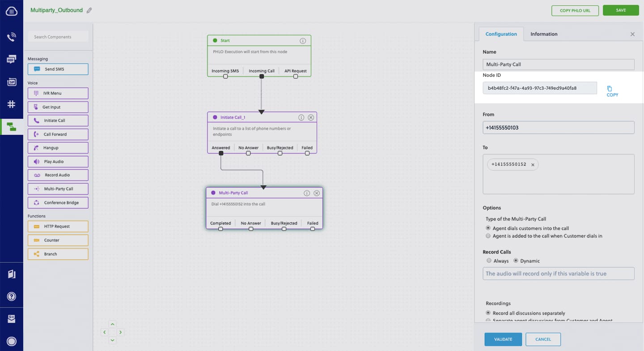
Task: Click the downward canvas navigation chevron
Action: [112, 340]
